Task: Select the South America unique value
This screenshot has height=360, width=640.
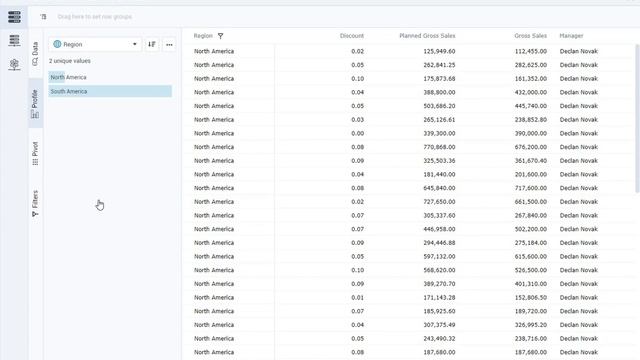Action: pos(110,91)
